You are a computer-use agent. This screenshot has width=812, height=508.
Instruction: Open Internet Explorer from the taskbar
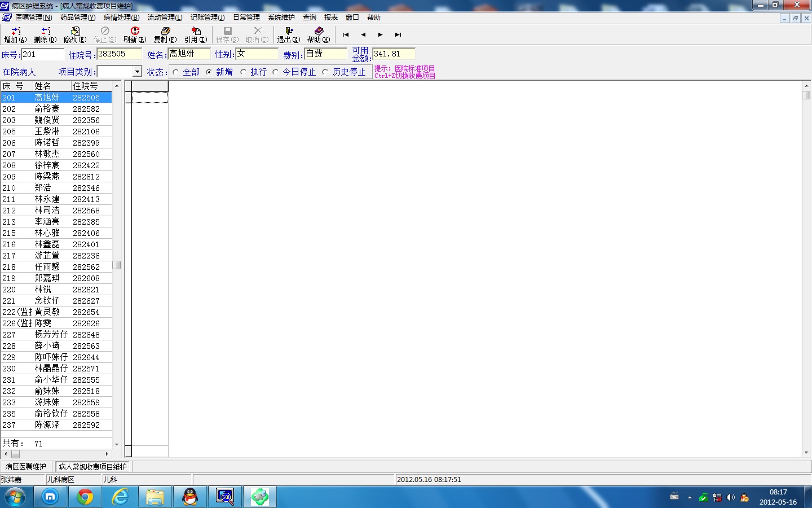click(120, 497)
